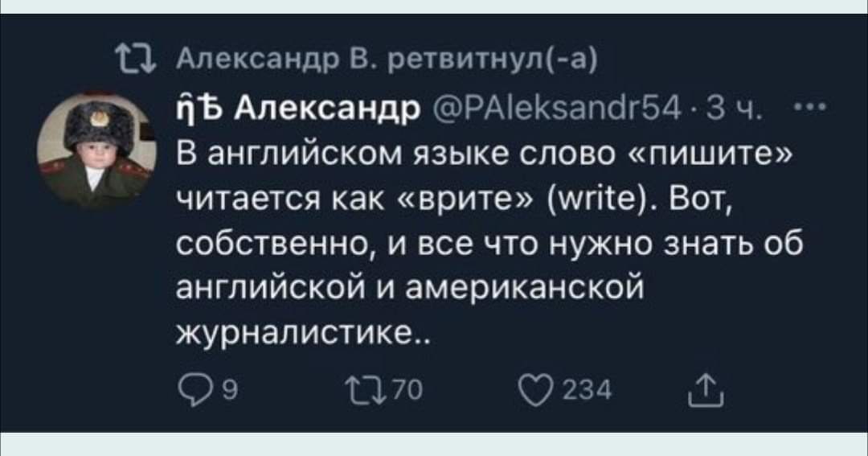Click the reply count 9
The height and width of the screenshot is (456, 868).
206,394
